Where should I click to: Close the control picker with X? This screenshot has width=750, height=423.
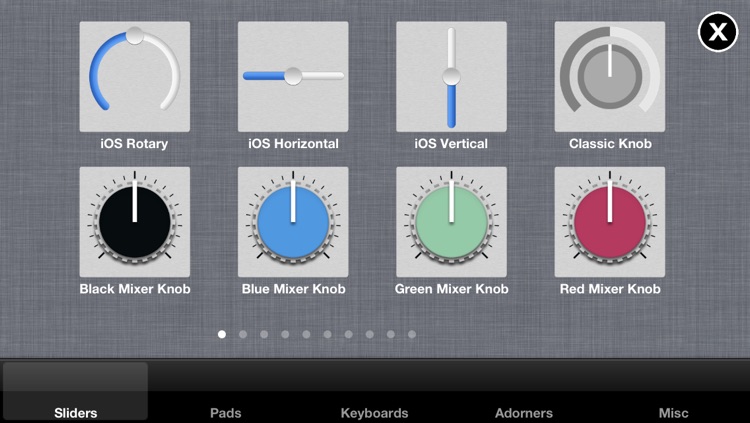(x=718, y=32)
